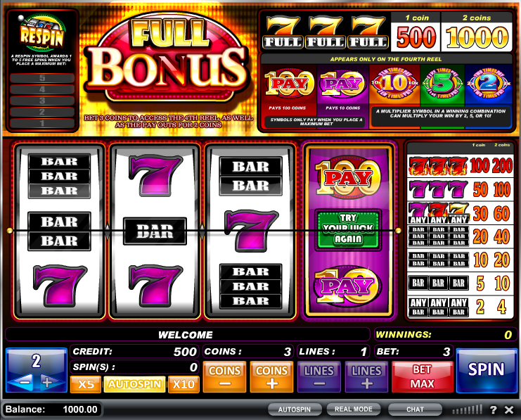Viewport: 521px width, 420px height.
Task: Open help with the question mark icon
Action: point(494,409)
